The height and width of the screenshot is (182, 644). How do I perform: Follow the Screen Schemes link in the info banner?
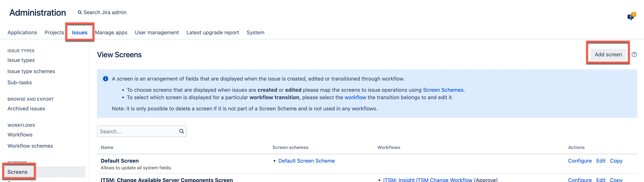click(443, 90)
